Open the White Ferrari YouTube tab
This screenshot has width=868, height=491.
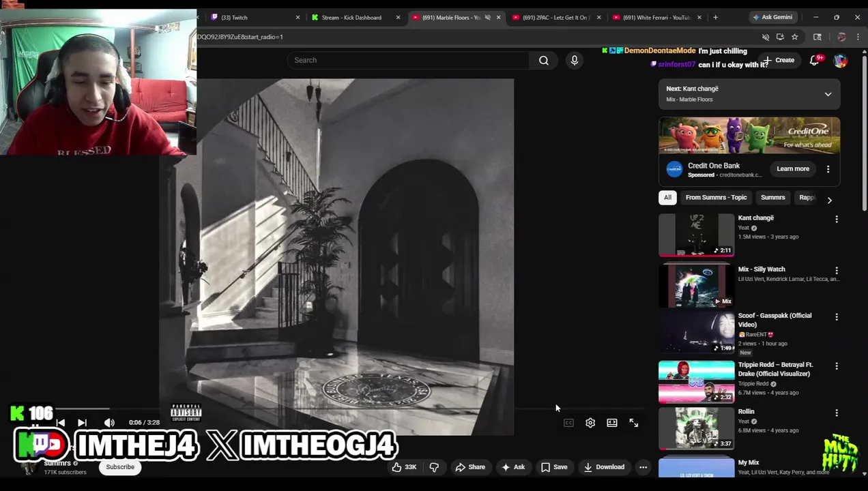tap(655, 17)
